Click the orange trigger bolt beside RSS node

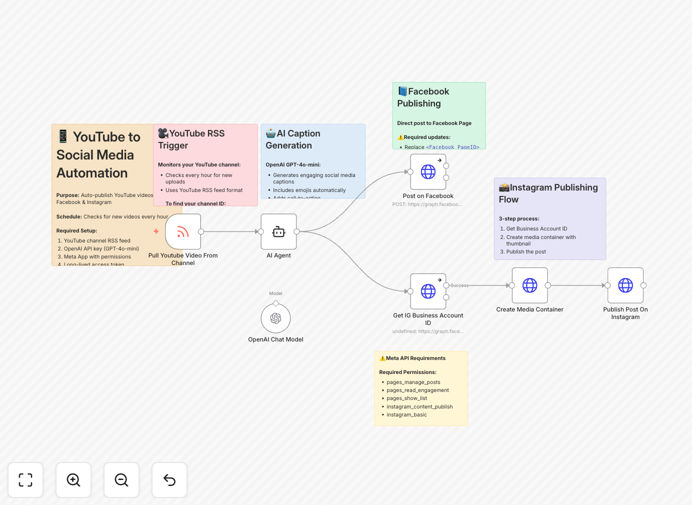pos(156,231)
